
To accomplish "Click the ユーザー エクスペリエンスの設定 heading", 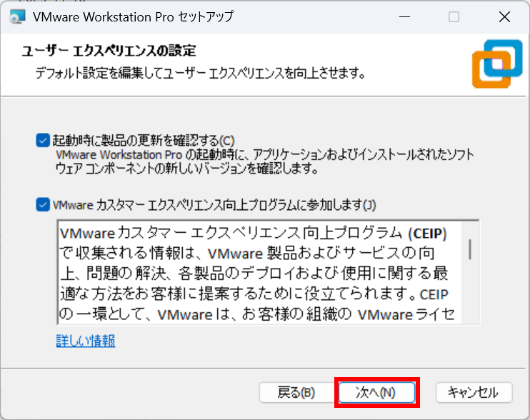I will pos(109,51).
